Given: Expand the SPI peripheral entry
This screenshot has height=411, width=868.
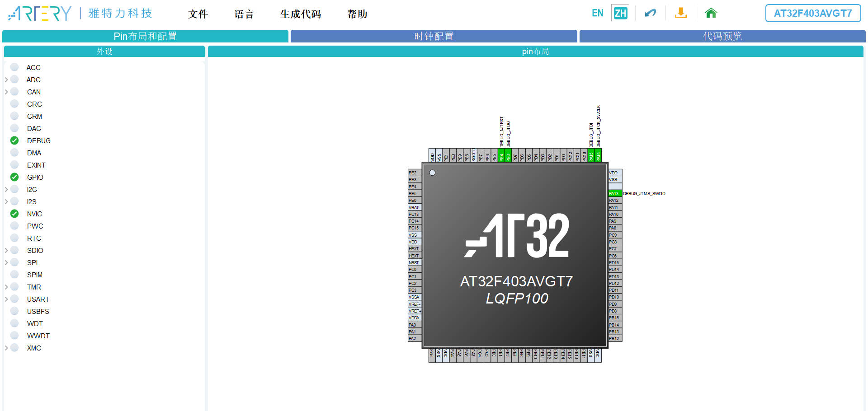Looking at the screenshot, I should (x=6, y=262).
